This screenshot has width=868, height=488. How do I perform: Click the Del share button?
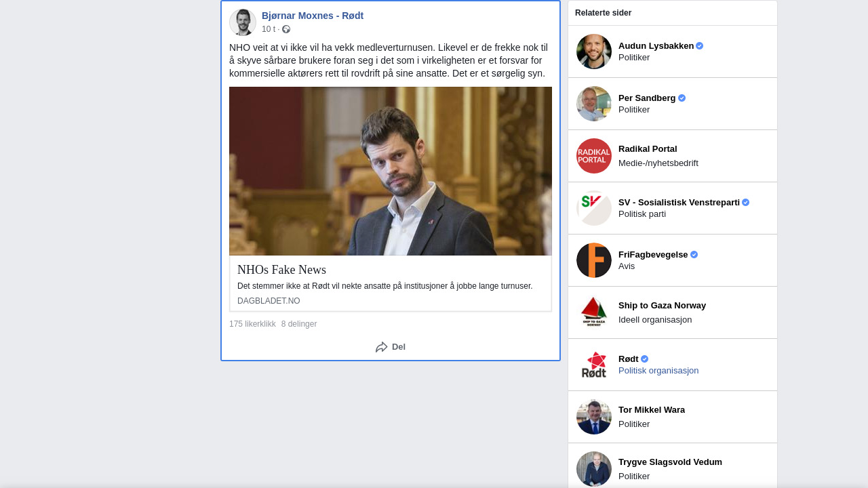391,347
